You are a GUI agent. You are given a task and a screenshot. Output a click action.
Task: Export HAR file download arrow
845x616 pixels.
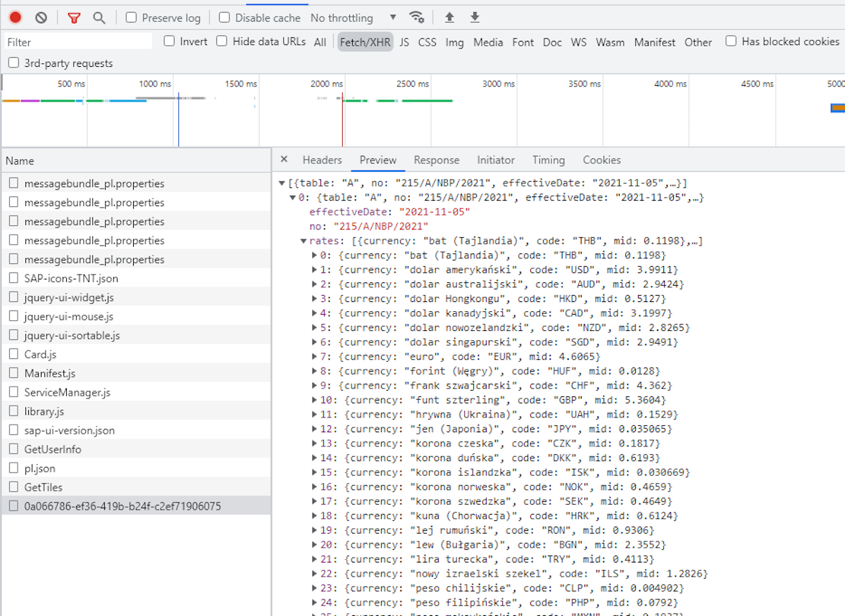point(475,18)
